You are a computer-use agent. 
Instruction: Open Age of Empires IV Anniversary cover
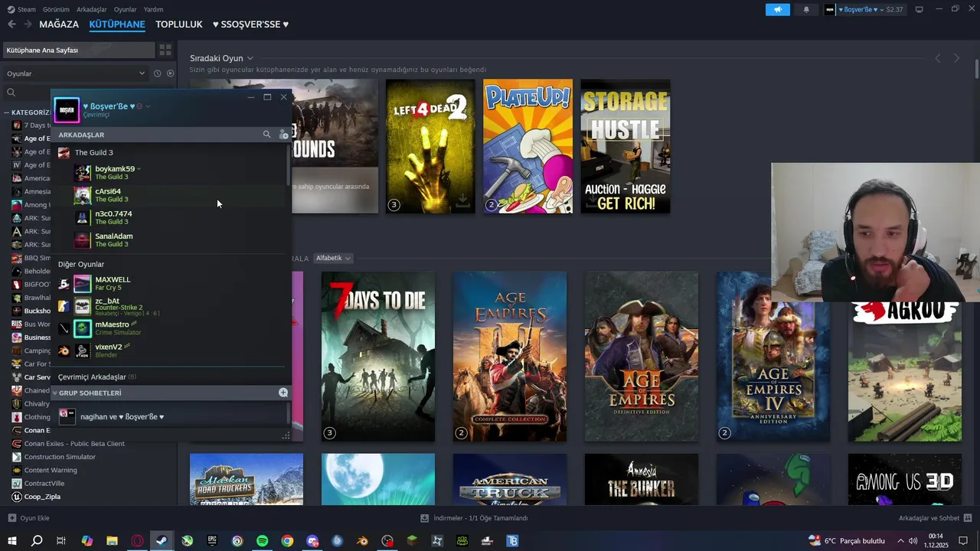click(x=773, y=357)
